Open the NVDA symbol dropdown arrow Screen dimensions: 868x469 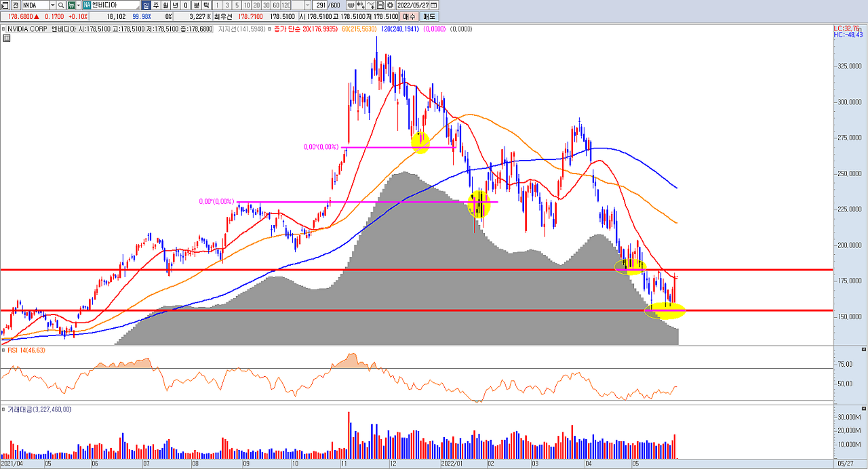click(52, 5)
